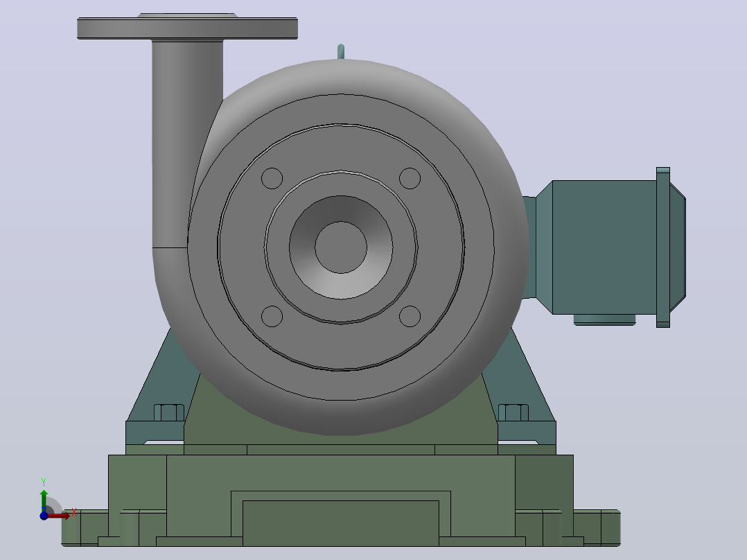Screen dimensions: 747x560
Task: Pick the small vent pin atop the casing
Action: (341, 51)
